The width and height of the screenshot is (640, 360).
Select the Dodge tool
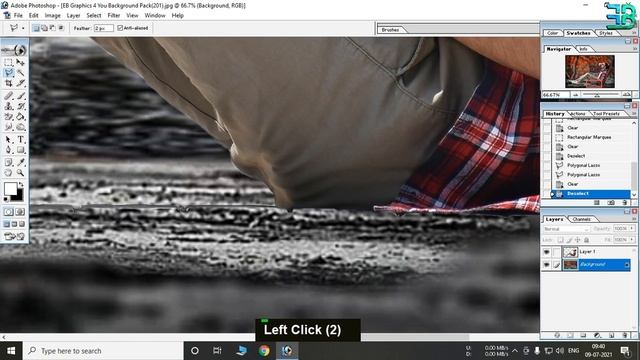20,127
